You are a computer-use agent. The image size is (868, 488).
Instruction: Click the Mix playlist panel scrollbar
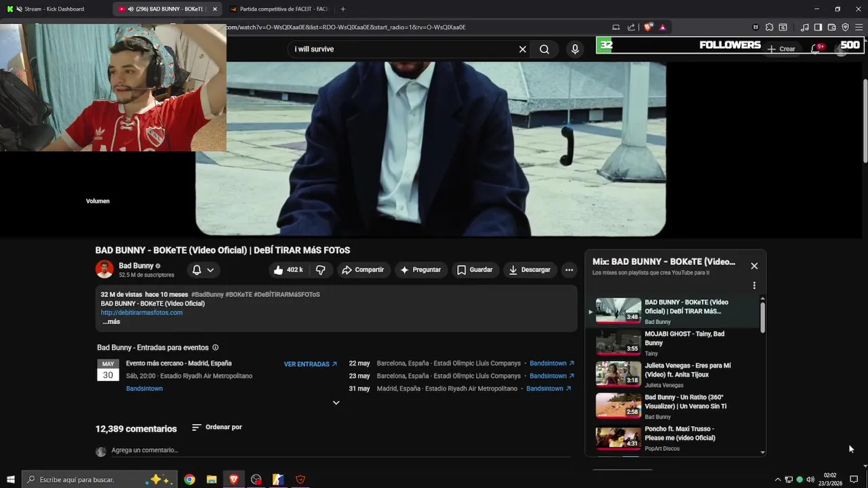point(762,317)
